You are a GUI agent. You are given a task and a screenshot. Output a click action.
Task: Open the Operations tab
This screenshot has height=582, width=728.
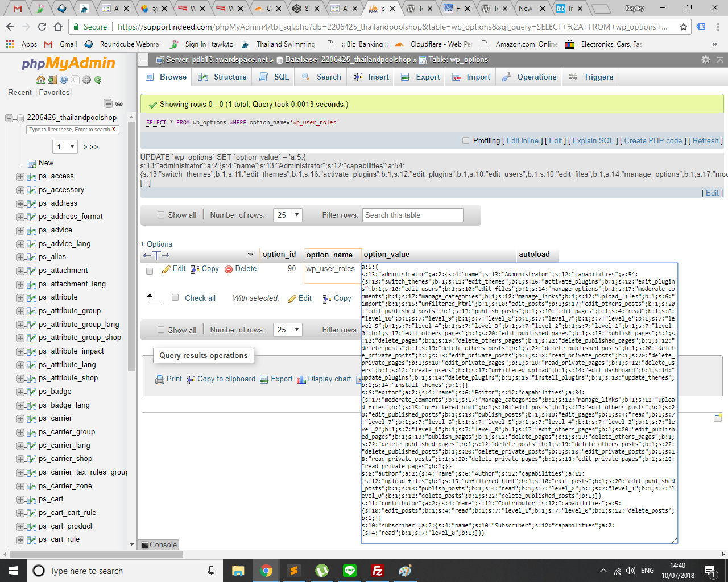pyautogui.click(x=529, y=77)
